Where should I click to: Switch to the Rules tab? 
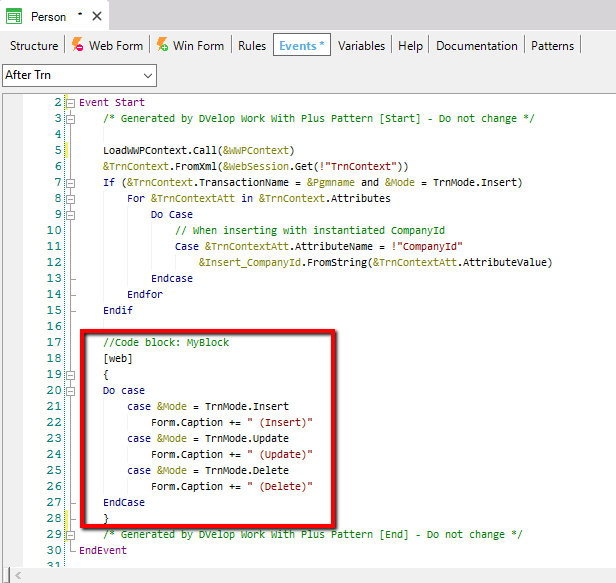[x=252, y=46]
